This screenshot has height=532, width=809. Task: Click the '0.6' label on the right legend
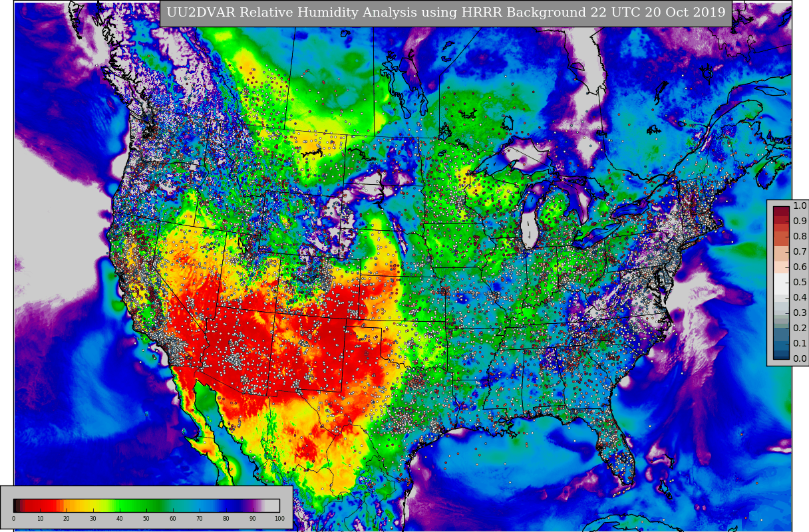point(800,267)
